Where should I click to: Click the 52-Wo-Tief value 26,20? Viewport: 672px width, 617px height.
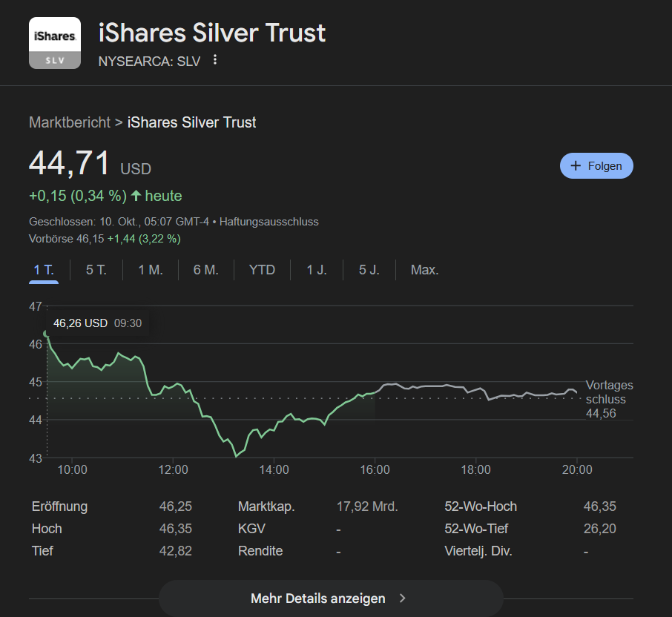click(x=599, y=529)
